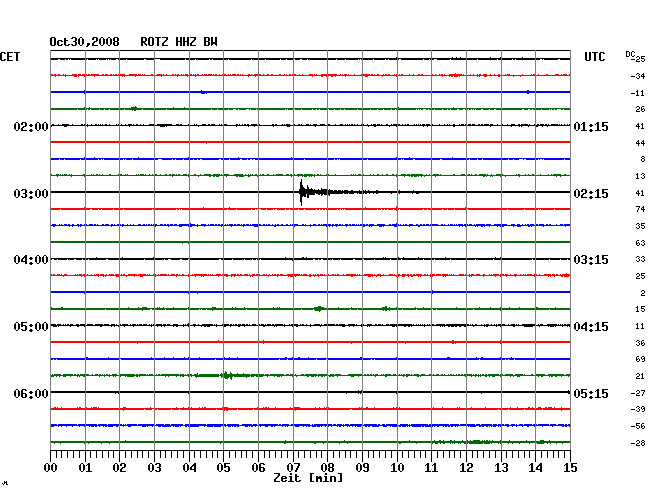Viewport: 650px width, 494px height.
Task: Click the DC value 44
Action: click(x=640, y=143)
